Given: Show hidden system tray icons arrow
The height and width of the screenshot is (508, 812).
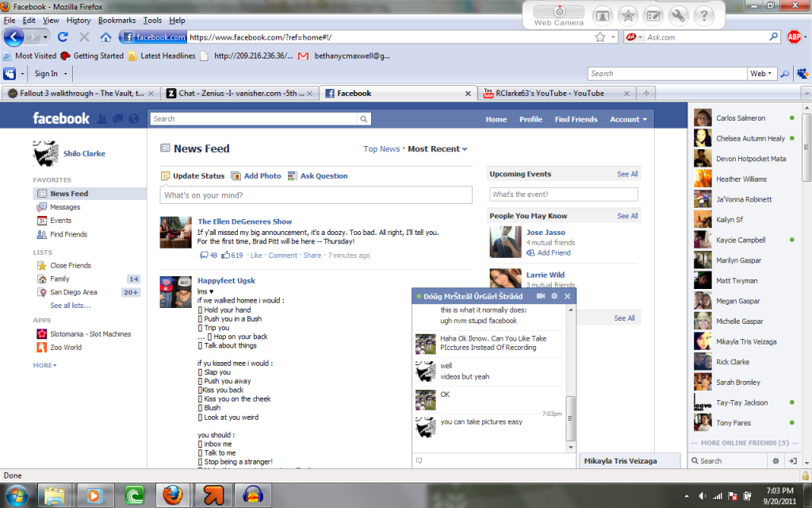Looking at the screenshot, I should click(687, 496).
